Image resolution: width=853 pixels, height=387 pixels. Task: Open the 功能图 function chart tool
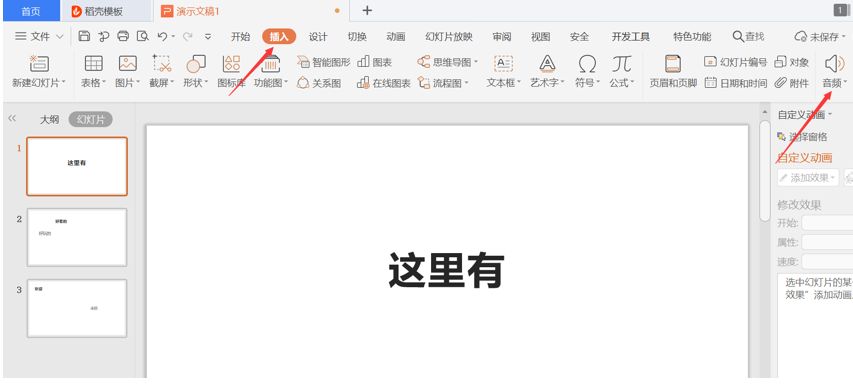tap(271, 72)
